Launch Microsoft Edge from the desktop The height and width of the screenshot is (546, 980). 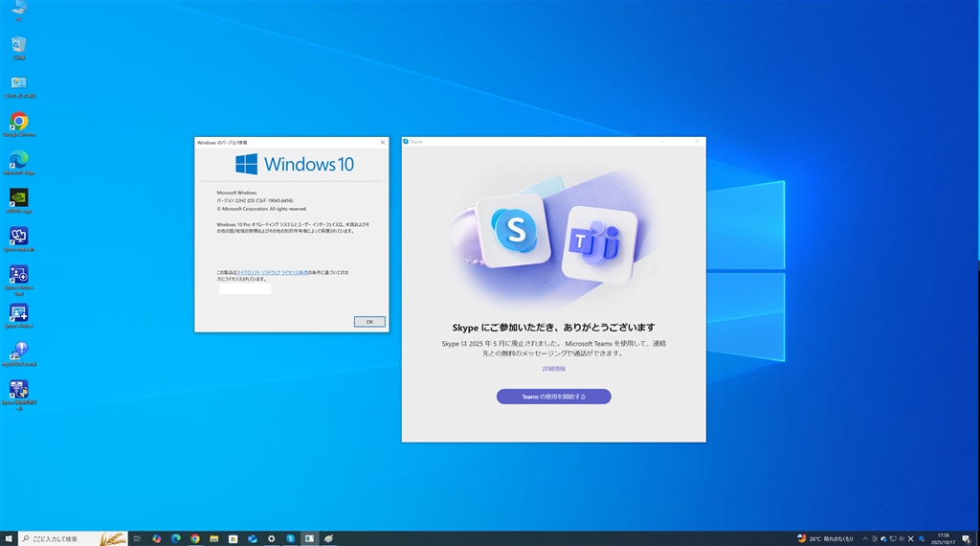(x=19, y=163)
